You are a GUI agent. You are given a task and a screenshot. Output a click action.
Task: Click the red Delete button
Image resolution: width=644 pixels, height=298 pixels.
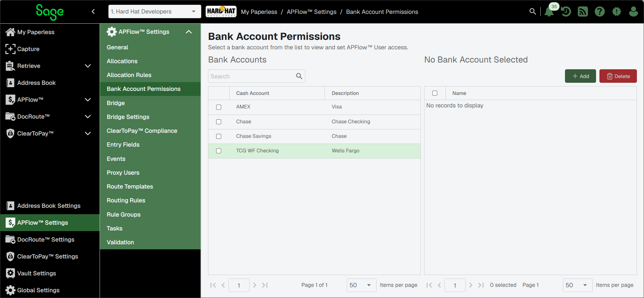coord(618,76)
